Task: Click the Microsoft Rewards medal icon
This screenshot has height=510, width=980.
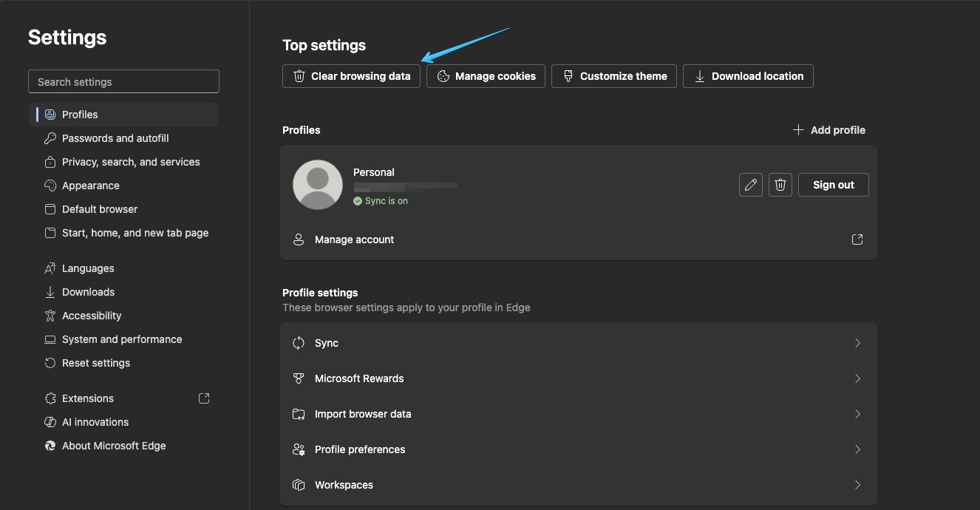Action: pyautogui.click(x=299, y=378)
